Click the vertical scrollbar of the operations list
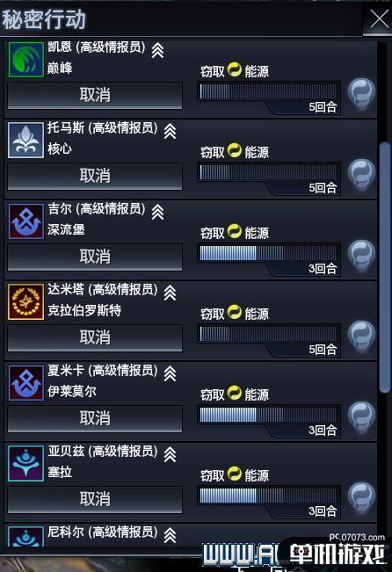Image resolution: width=392 pixels, height=572 pixels. coord(384,267)
